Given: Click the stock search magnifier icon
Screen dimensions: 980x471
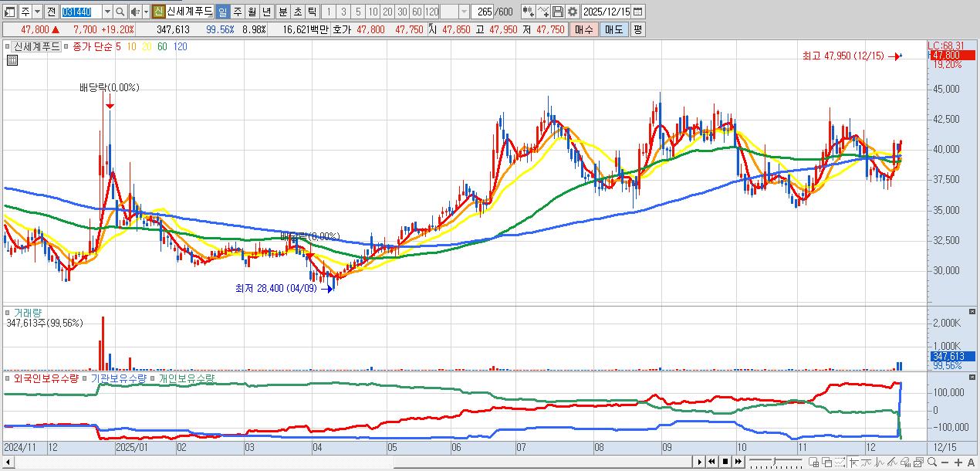Looking at the screenshot, I should click(121, 12).
